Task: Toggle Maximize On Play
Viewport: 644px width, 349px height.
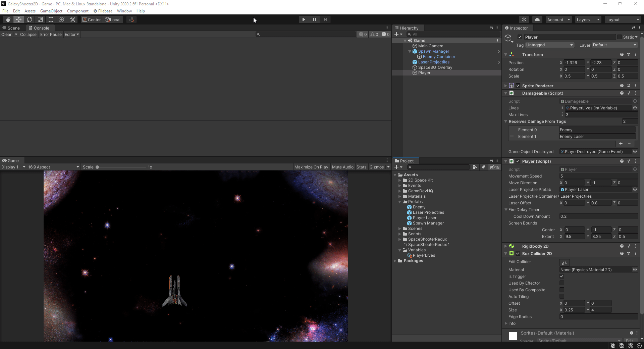Action: [x=311, y=167]
